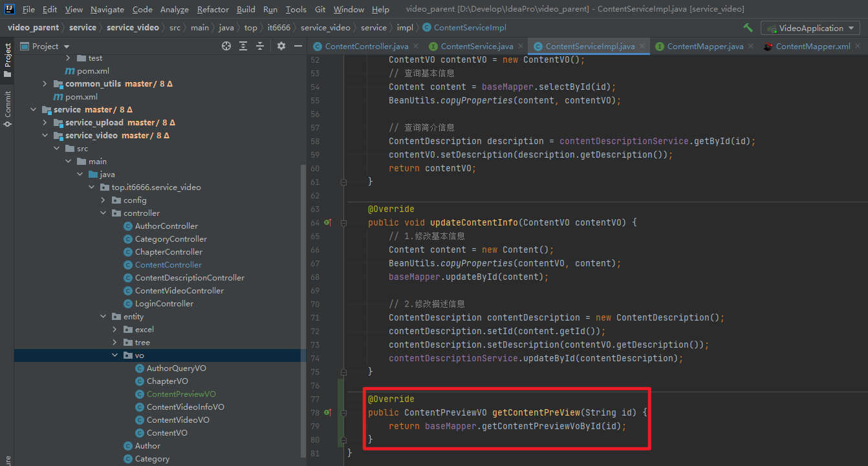Image resolution: width=868 pixels, height=466 pixels.
Task: Click the service_video breadcrumb in navigation bar
Action: tap(133, 28)
